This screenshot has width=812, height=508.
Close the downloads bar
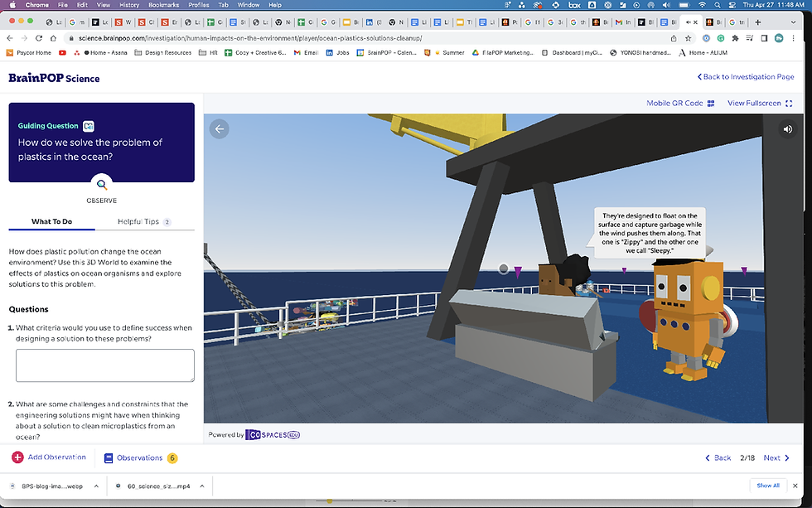795,486
